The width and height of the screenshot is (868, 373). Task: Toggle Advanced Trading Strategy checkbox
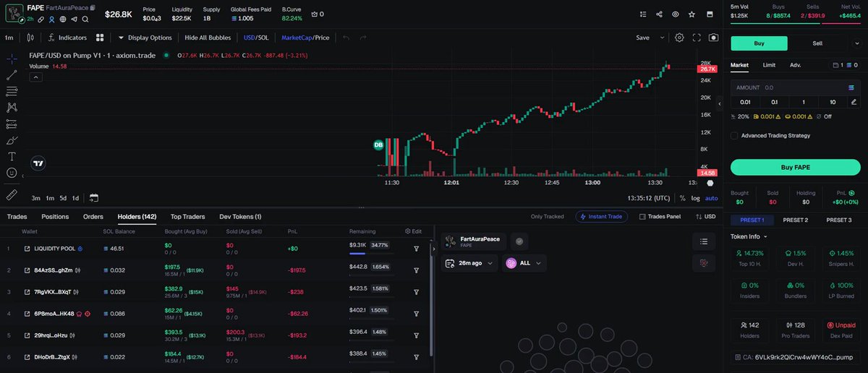734,135
